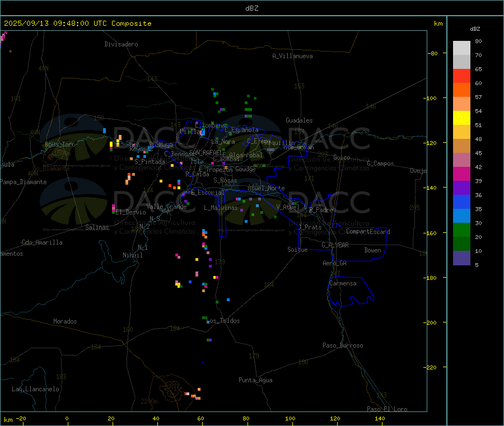Pick the magenta swatch in the dBZ scale
504x426 pixels.
461,174
